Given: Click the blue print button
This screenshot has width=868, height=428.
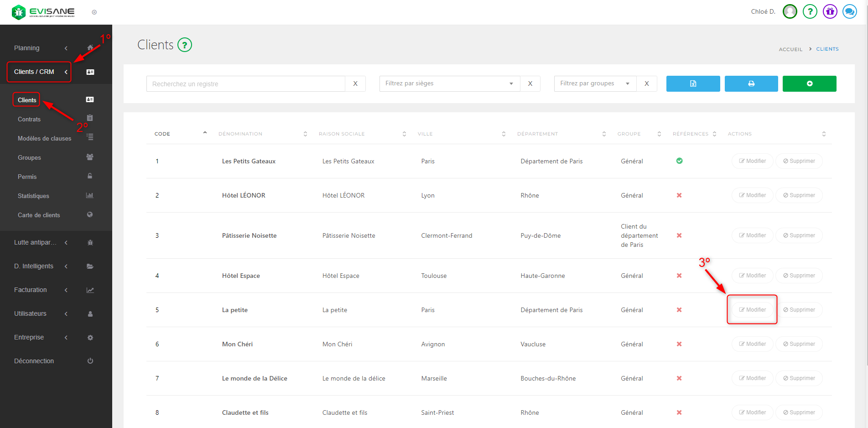Looking at the screenshot, I should pyautogui.click(x=751, y=84).
